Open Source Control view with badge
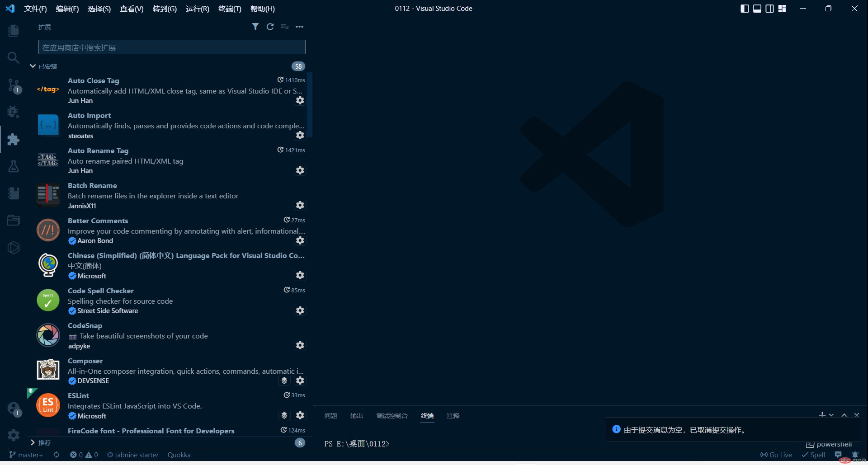This screenshot has height=465, width=868. [14, 85]
